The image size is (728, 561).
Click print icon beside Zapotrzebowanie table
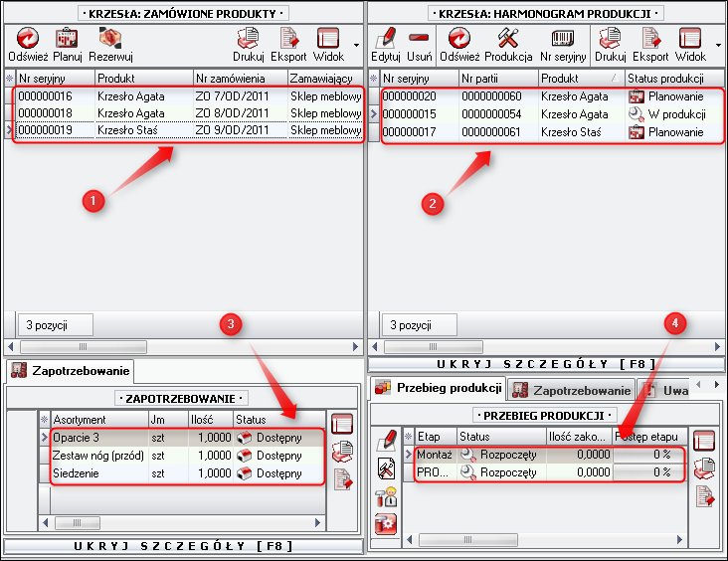(342, 452)
